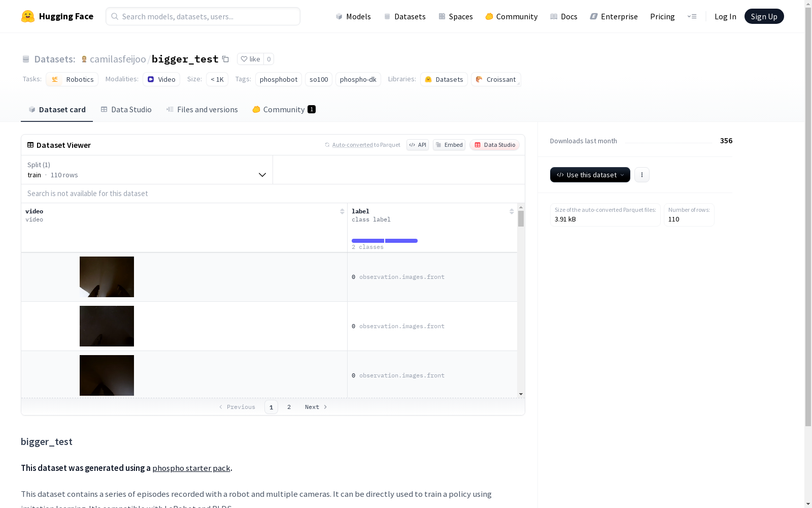
Task: Click Next page in the viewer
Action: tap(316, 407)
